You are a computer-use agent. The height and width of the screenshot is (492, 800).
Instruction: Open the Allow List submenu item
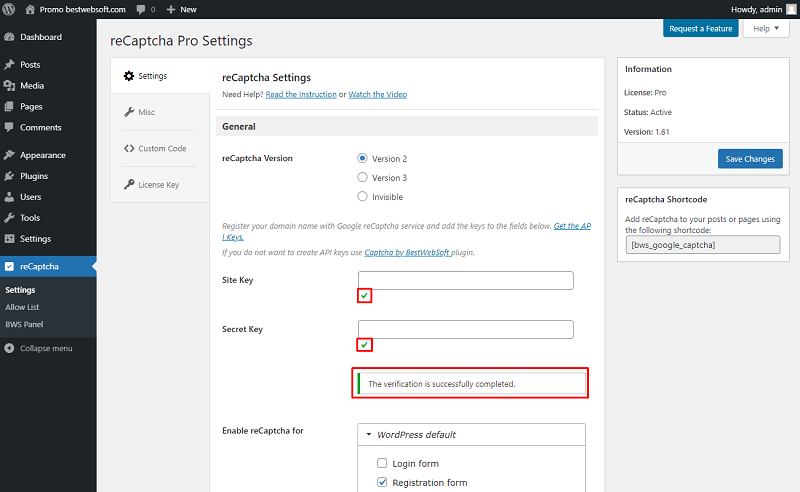(22, 307)
